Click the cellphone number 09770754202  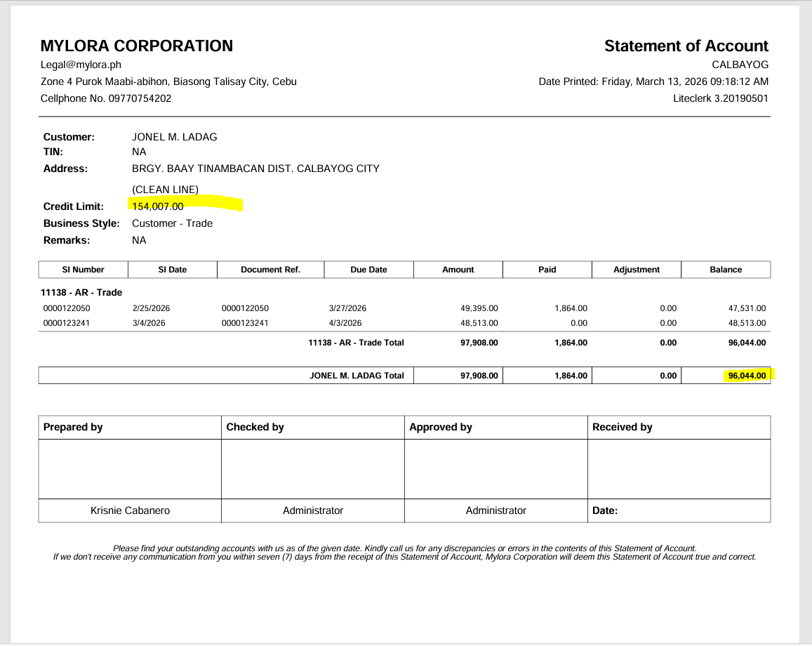(140, 98)
